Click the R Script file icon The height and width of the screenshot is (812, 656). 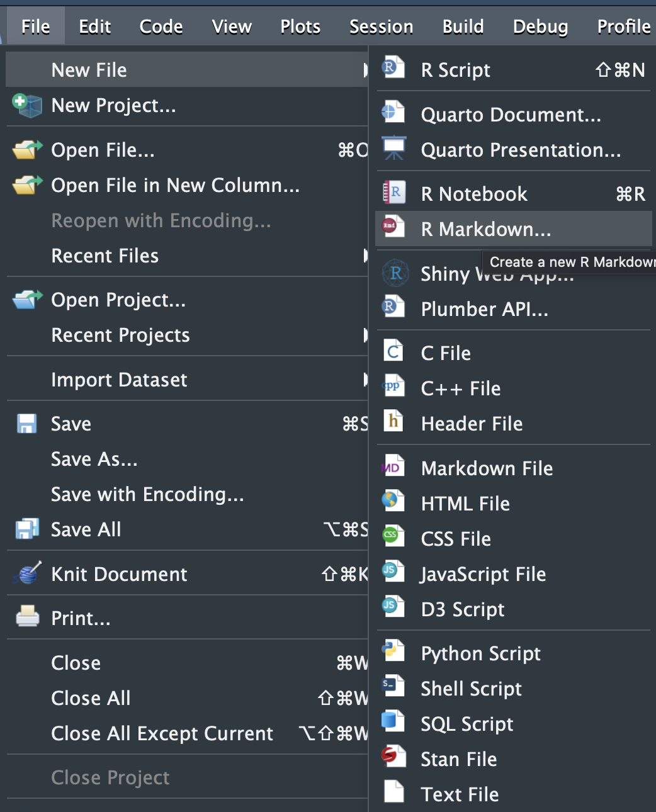[393, 67]
